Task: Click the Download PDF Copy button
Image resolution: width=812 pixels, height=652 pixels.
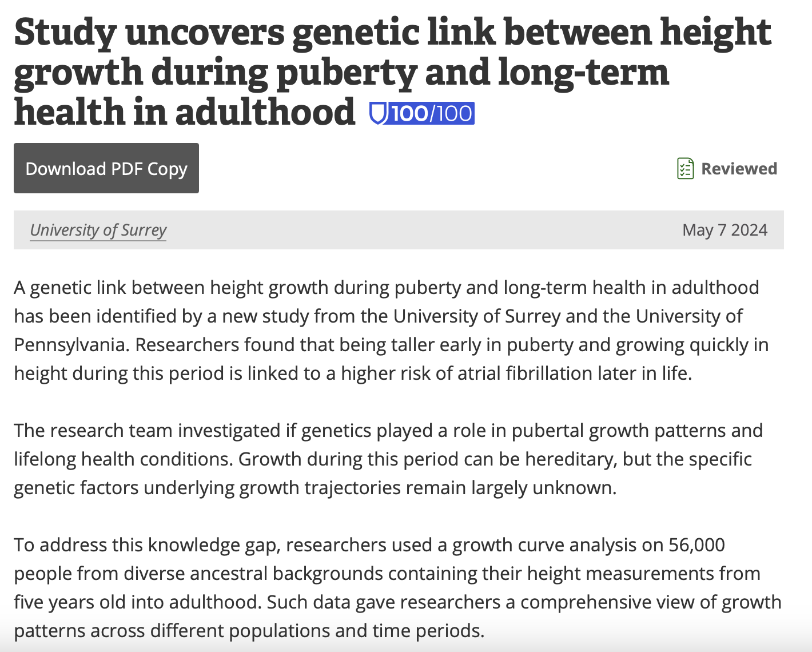Action: 106,168
